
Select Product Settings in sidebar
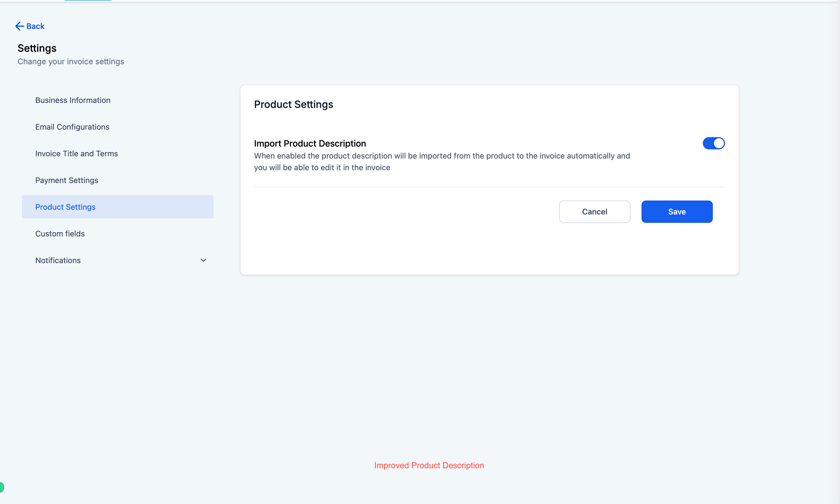pyautogui.click(x=65, y=207)
